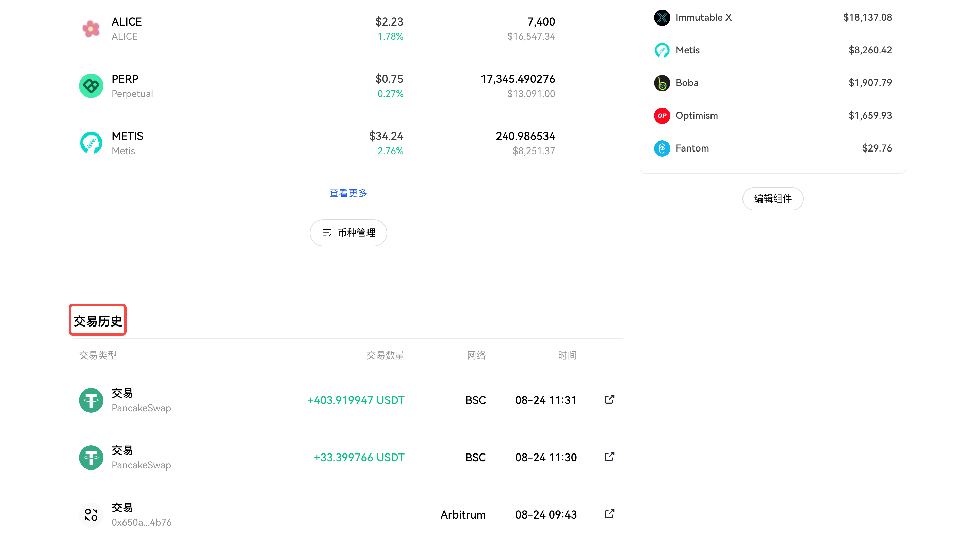
Task: Click the Fantom network label
Action: (692, 148)
